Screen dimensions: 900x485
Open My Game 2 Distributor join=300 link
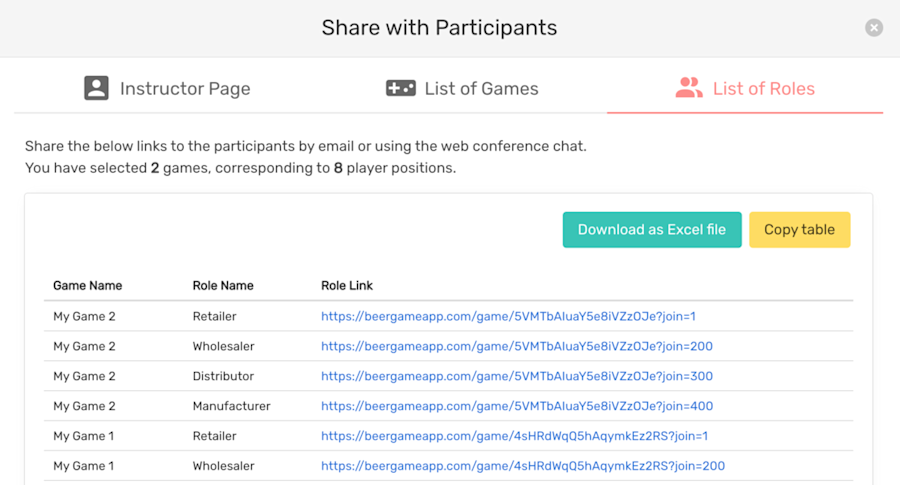tap(517, 376)
